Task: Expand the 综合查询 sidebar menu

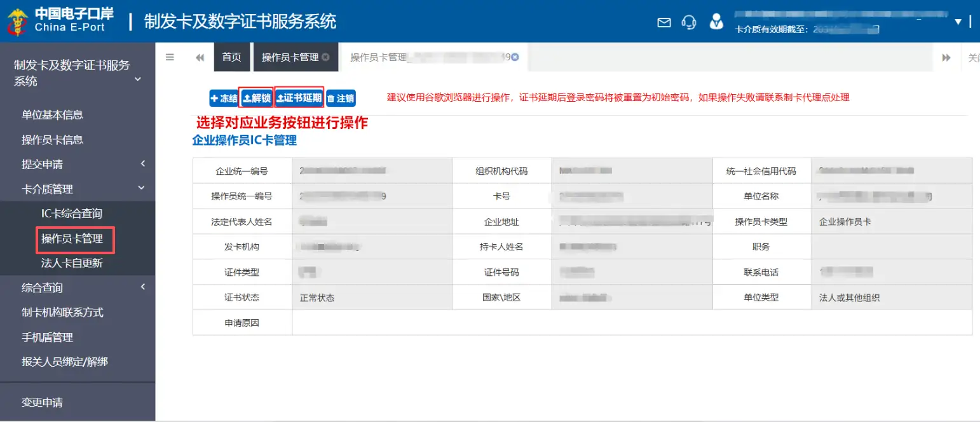Action: point(78,288)
